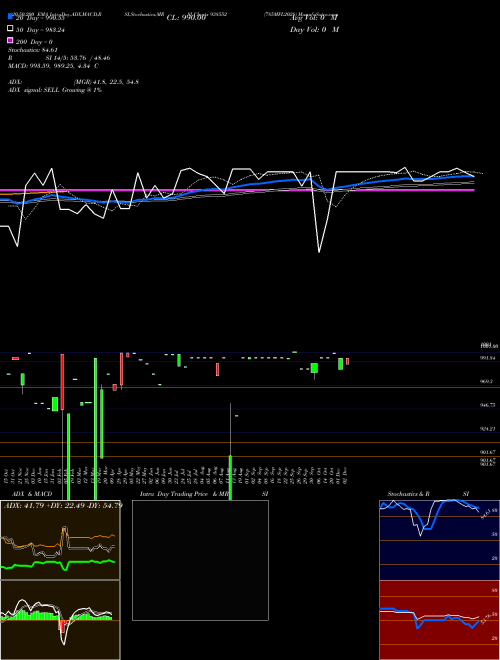The width and height of the screenshot is (500, 660).
Task: Open the ADX line chart panel
Action: (x=60, y=540)
